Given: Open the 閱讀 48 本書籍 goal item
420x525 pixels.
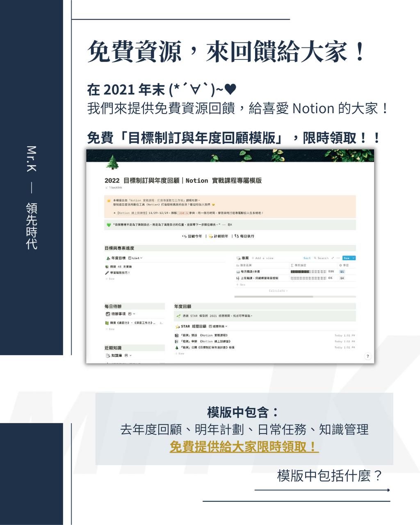Looking at the screenshot, I should coord(119,267).
